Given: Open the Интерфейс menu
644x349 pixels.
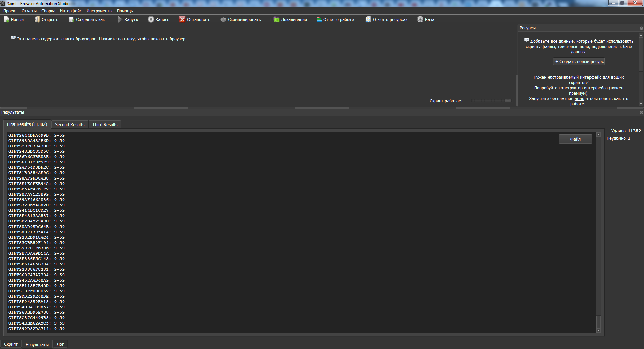Looking at the screenshot, I should pos(71,11).
